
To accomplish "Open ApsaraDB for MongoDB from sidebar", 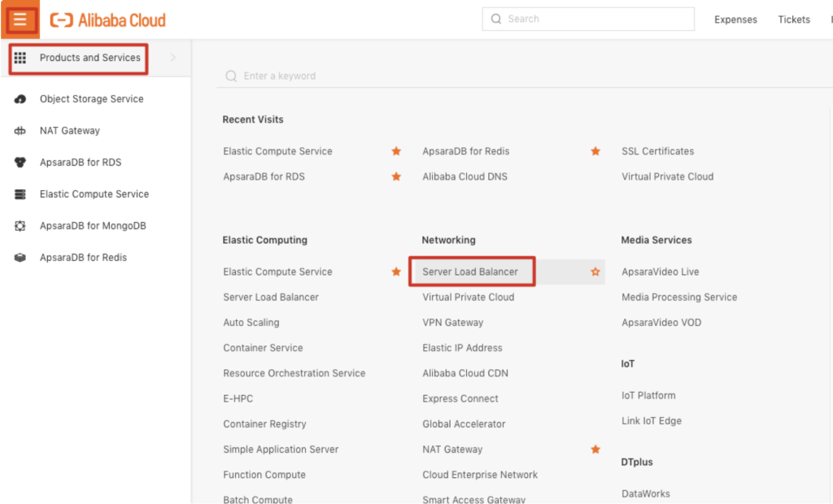I will 93,226.
